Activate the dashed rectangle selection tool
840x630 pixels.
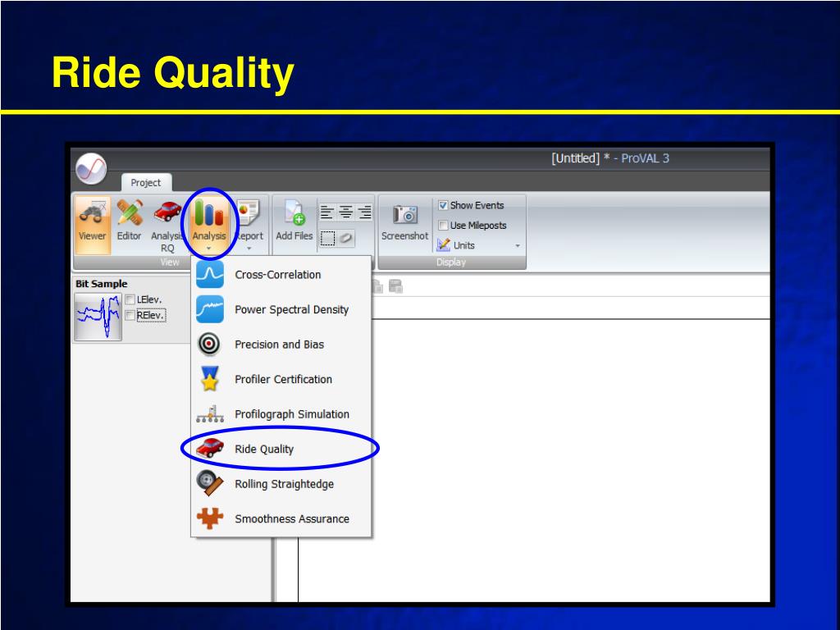click(x=327, y=238)
